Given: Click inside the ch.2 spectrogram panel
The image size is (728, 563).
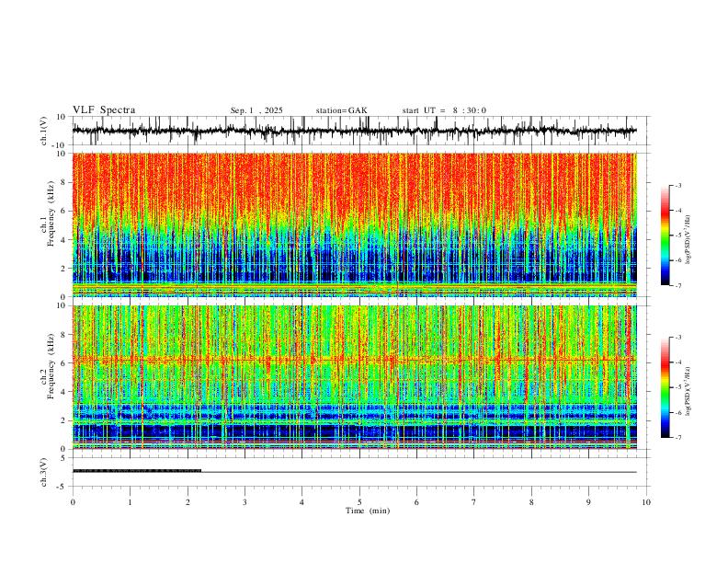Looking at the screenshot, I should [x=354, y=377].
